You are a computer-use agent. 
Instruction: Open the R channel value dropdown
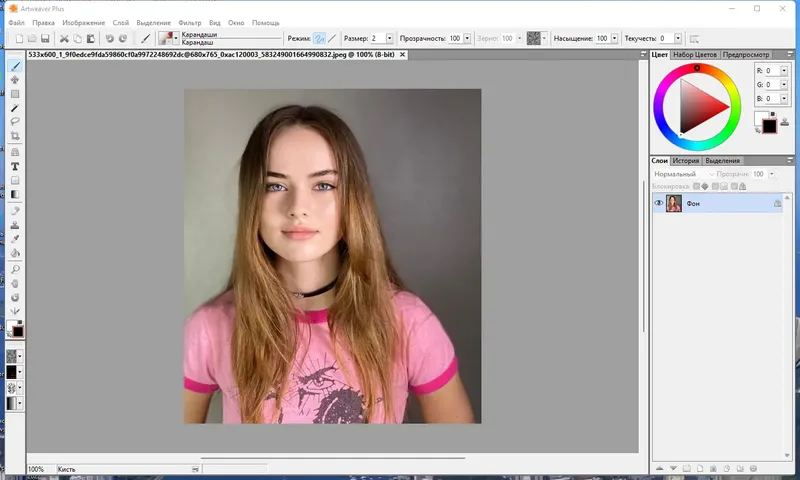click(x=784, y=71)
